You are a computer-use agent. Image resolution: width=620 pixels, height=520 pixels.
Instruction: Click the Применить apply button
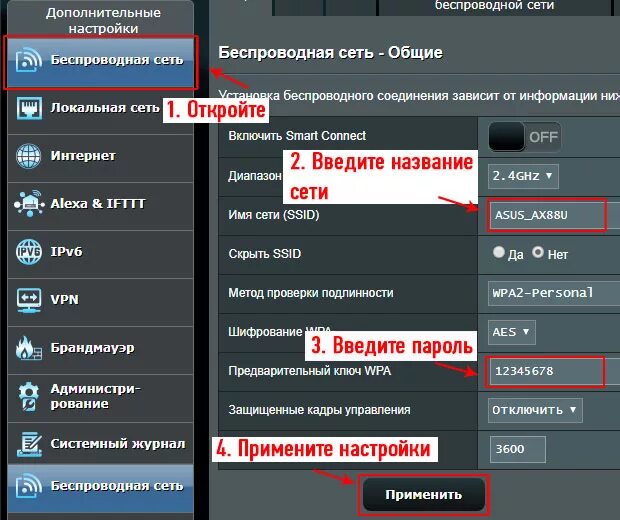click(x=424, y=495)
